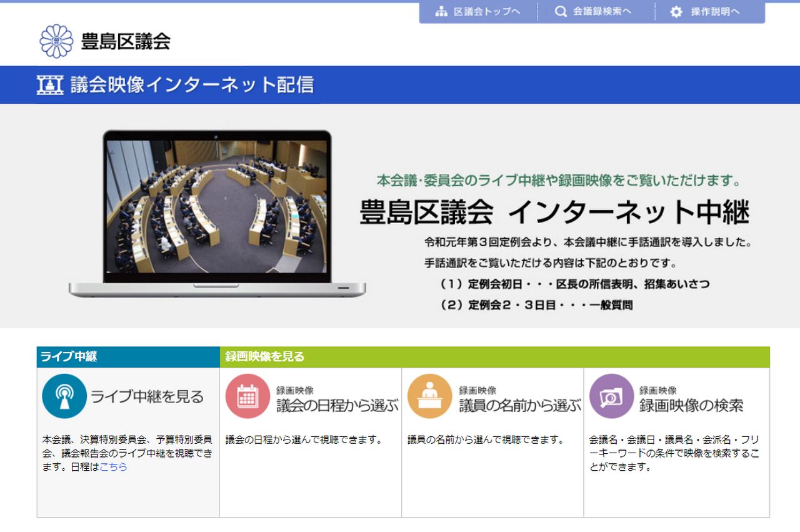This screenshot has height=532, width=800.
Task: Click the 議会映像インターネット配信 banner title
Action: [x=192, y=85]
